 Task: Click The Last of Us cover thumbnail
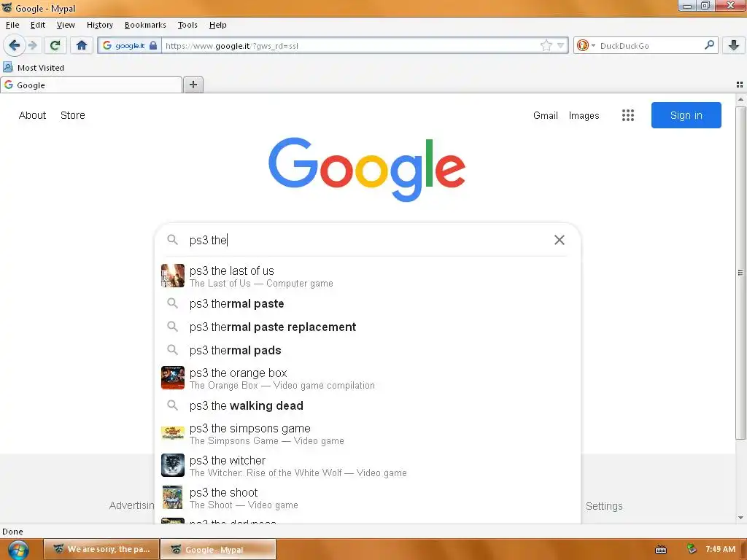tap(172, 276)
